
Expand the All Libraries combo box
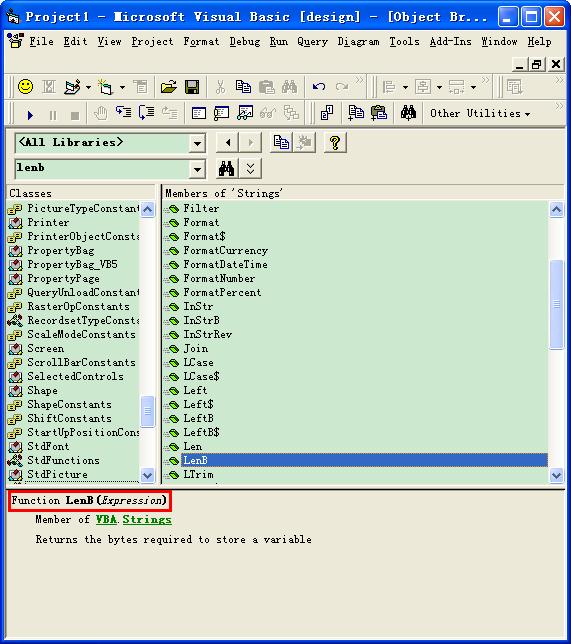point(197,143)
